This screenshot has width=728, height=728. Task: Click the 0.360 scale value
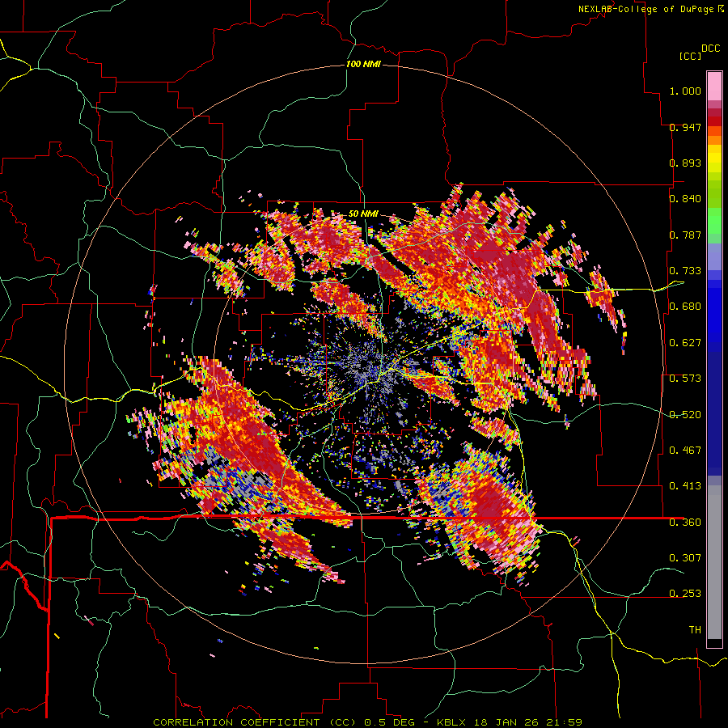pos(685,523)
